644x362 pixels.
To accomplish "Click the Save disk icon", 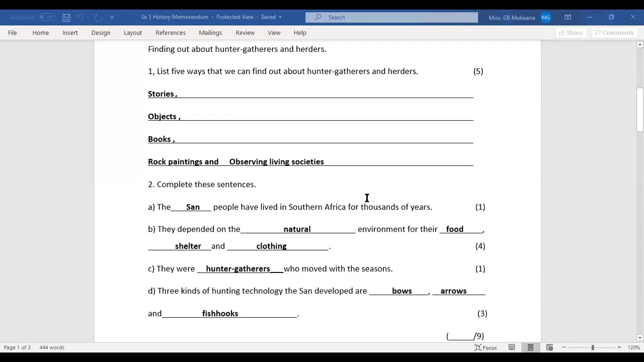I will tap(66, 17).
